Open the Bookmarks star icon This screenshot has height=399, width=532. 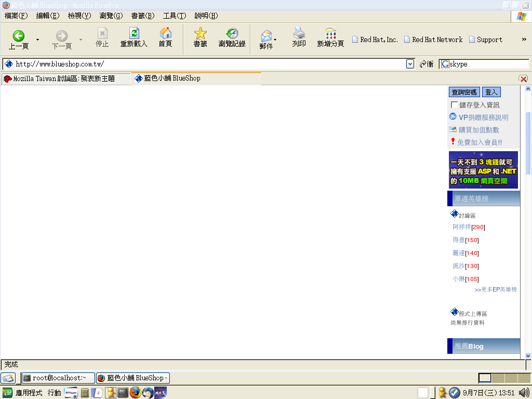pos(200,34)
